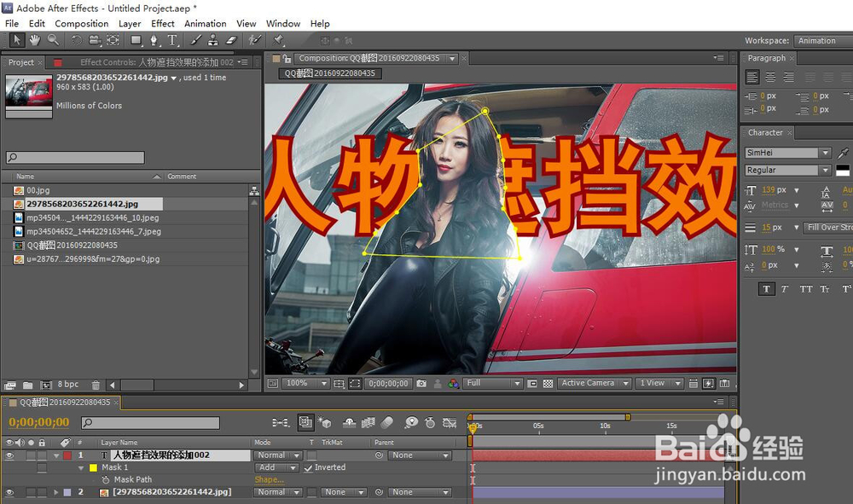Click viewer current time 0;00;00;00 button
The image size is (853, 504).
tap(388, 383)
